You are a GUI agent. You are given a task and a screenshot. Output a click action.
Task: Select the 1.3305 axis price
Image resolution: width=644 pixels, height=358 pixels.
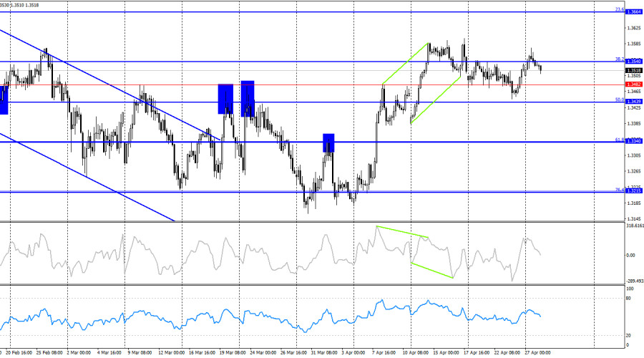[x=634, y=155]
